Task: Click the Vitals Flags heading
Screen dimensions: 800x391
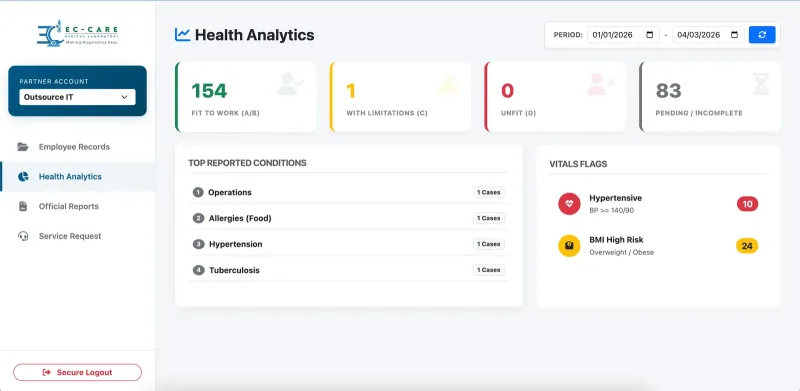Action: point(578,164)
